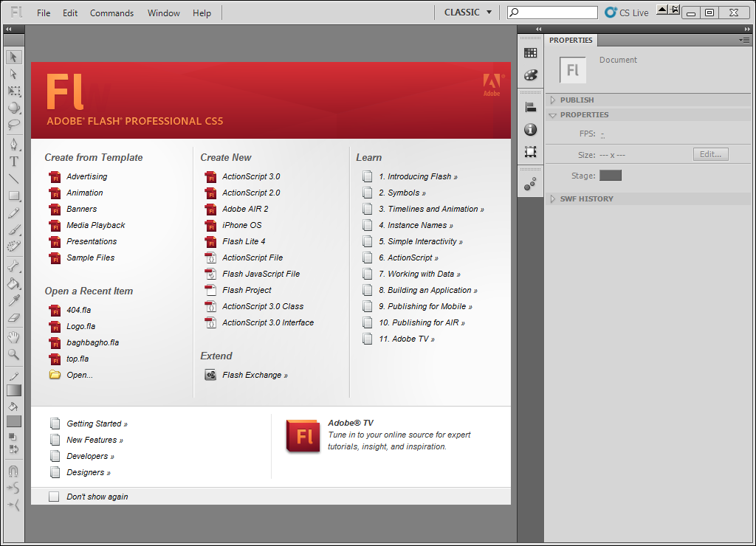Select the Pencil tool
The height and width of the screenshot is (546, 756).
pyautogui.click(x=13, y=212)
